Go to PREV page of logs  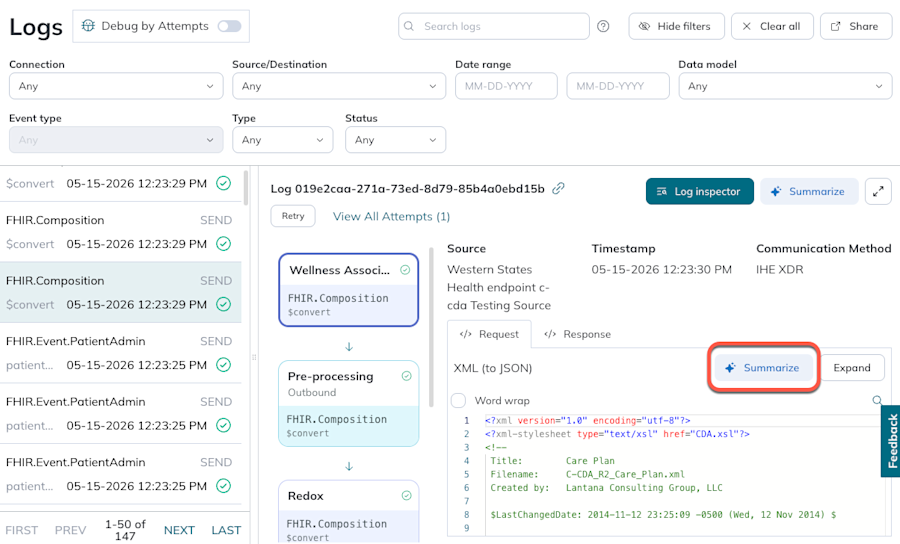(71, 530)
